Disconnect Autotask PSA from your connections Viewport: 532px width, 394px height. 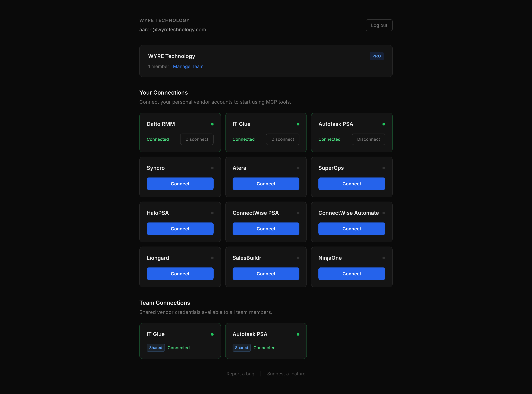pyautogui.click(x=368, y=139)
